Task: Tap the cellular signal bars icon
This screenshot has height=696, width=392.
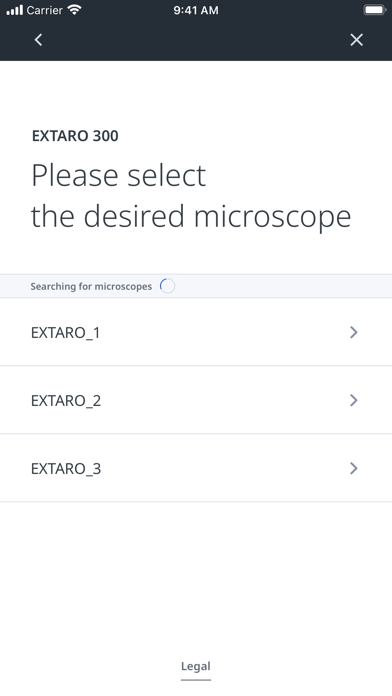Action: click(x=14, y=10)
